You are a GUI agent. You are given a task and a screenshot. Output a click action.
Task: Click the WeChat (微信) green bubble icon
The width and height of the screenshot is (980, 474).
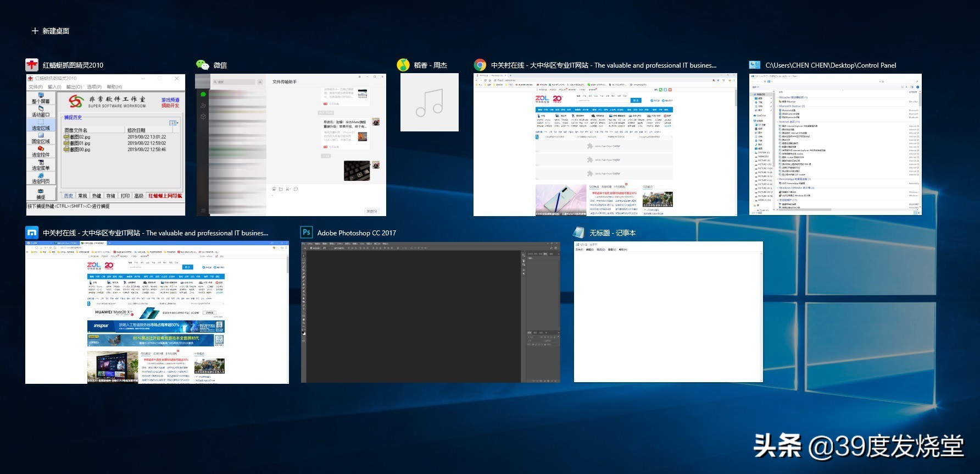[202, 65]
